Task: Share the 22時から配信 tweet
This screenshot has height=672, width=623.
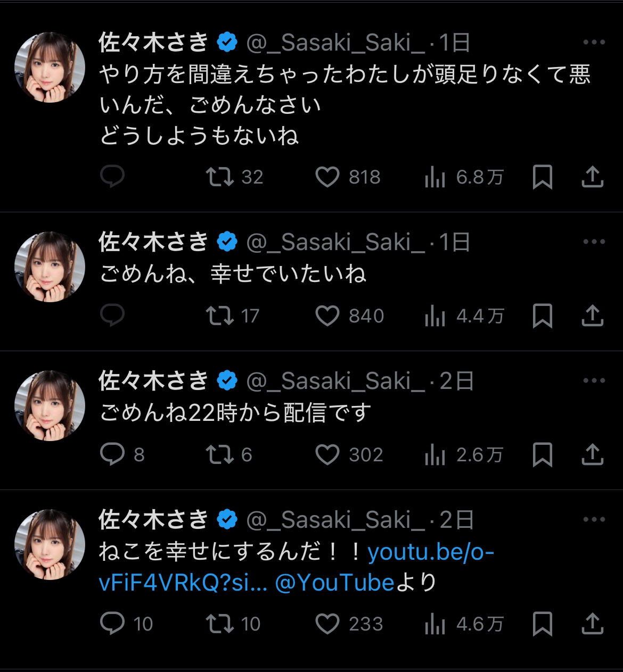Action: (x=592, y=455)
